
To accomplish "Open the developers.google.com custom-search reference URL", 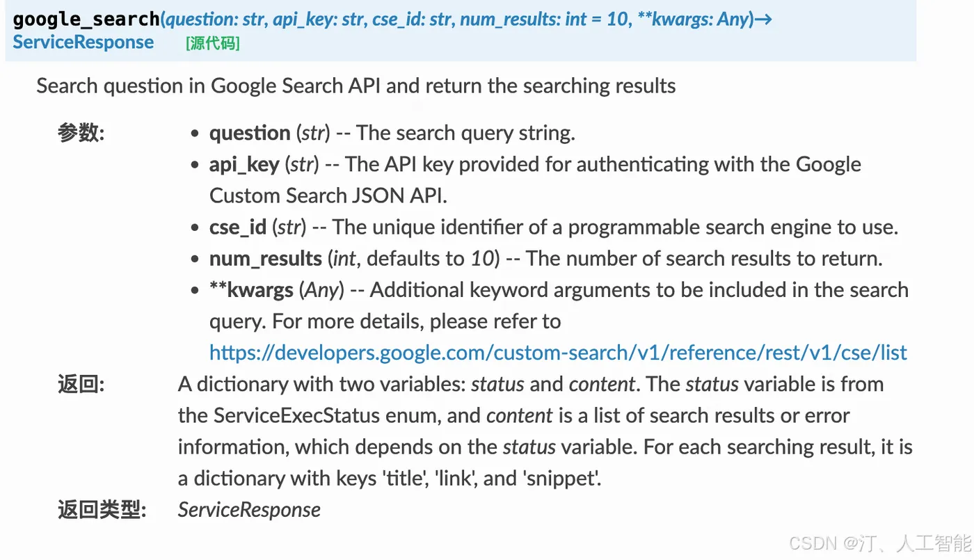I will pos(558,353).
